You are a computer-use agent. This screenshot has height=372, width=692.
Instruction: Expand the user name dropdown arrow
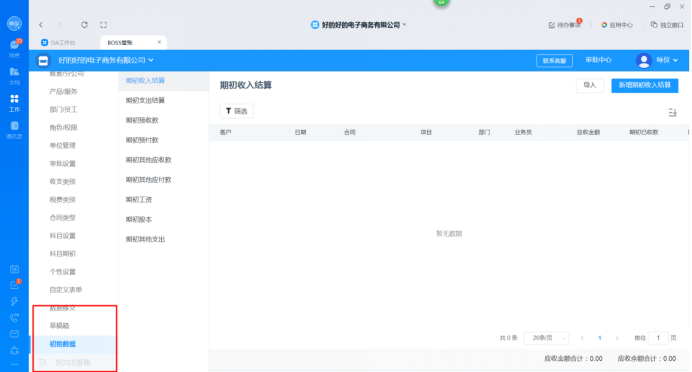pos(675,60)
